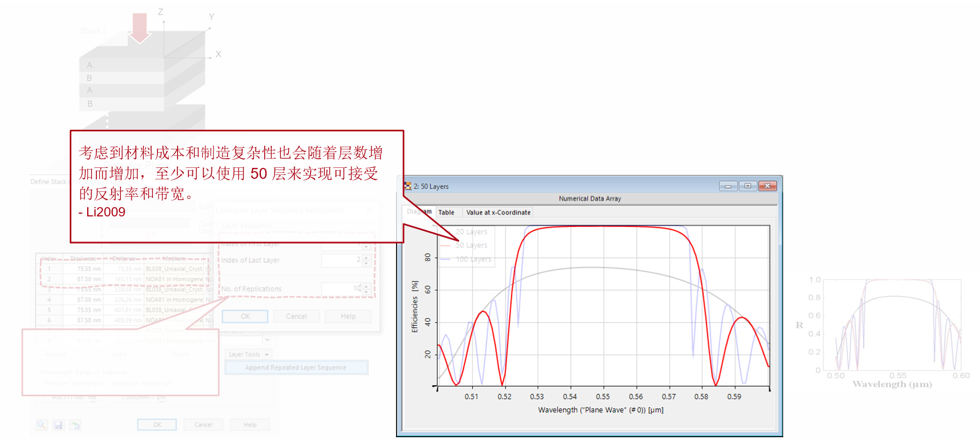Viewport: 980px width, 441px height.
Task: Click the NOA81 in Homogene medium in row 2
Action: tap(174, 279)
